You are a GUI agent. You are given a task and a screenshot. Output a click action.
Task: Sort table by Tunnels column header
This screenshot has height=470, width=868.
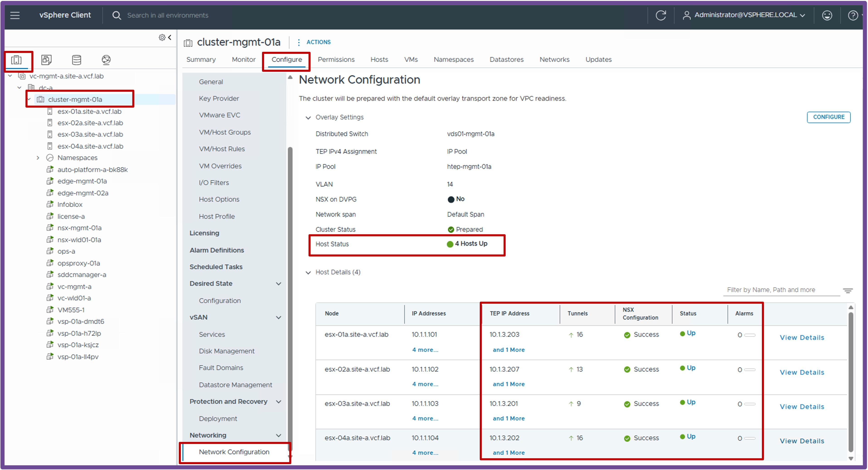577,314
